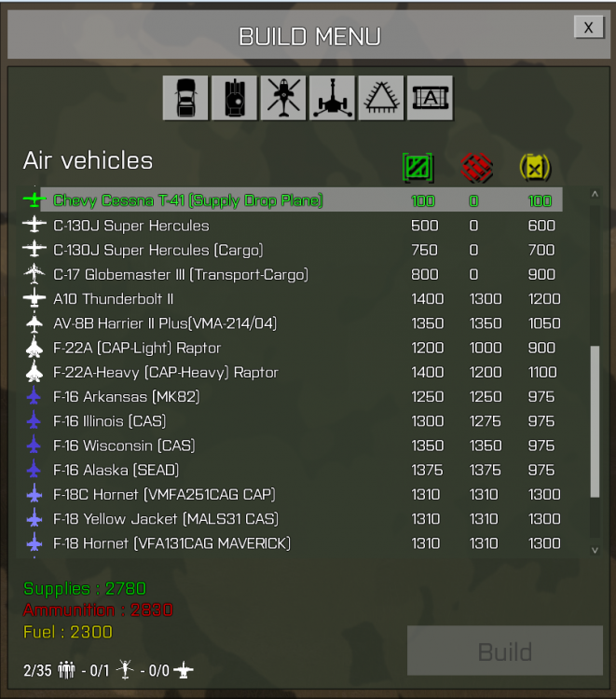The height and width of the screenshot is (699, 616).
Task: Select F-16 Alaska (SEAD) aircraft
Action: 293,470
